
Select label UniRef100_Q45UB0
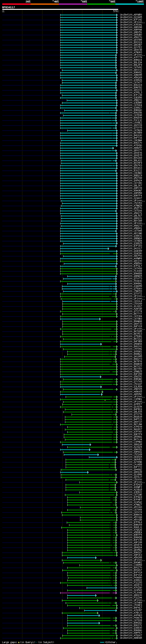(131, 35)
